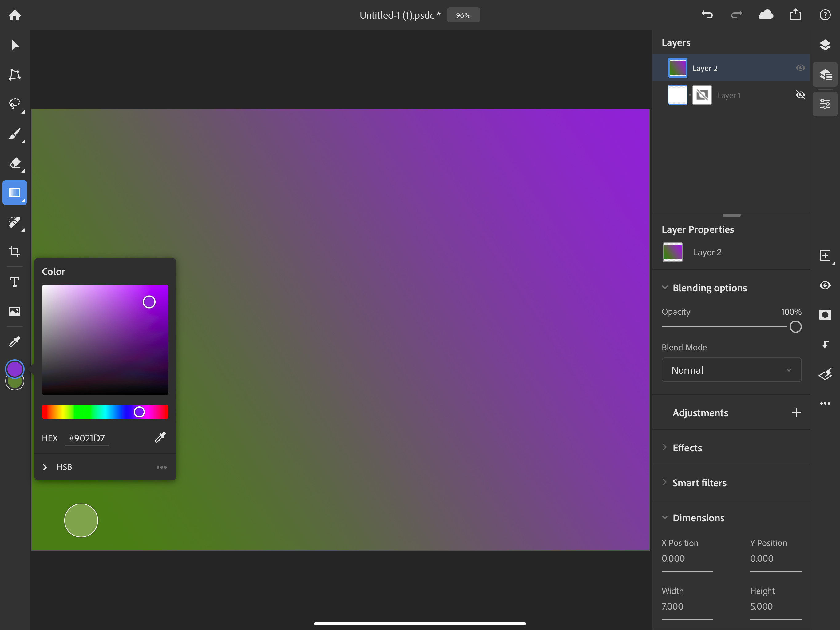Expand the Effects section
Viewport: 840px width, 630px height.
[665, 448]
